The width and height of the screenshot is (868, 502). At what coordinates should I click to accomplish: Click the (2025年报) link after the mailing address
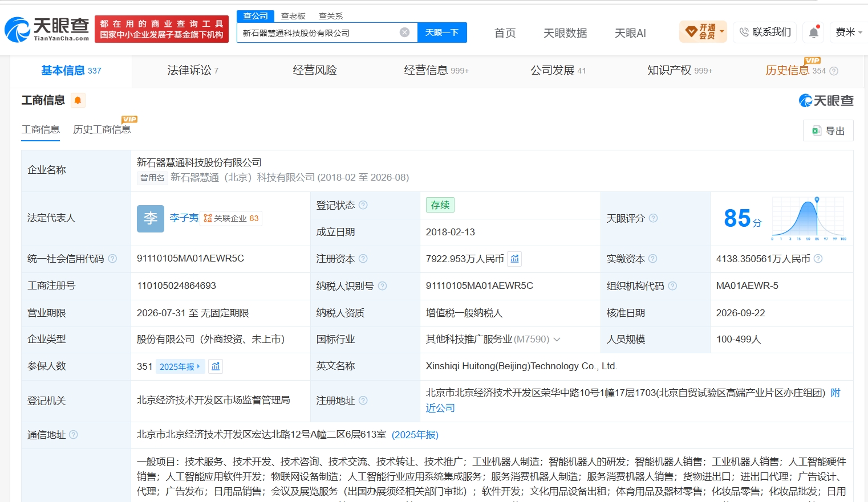[x=415, y=435]
